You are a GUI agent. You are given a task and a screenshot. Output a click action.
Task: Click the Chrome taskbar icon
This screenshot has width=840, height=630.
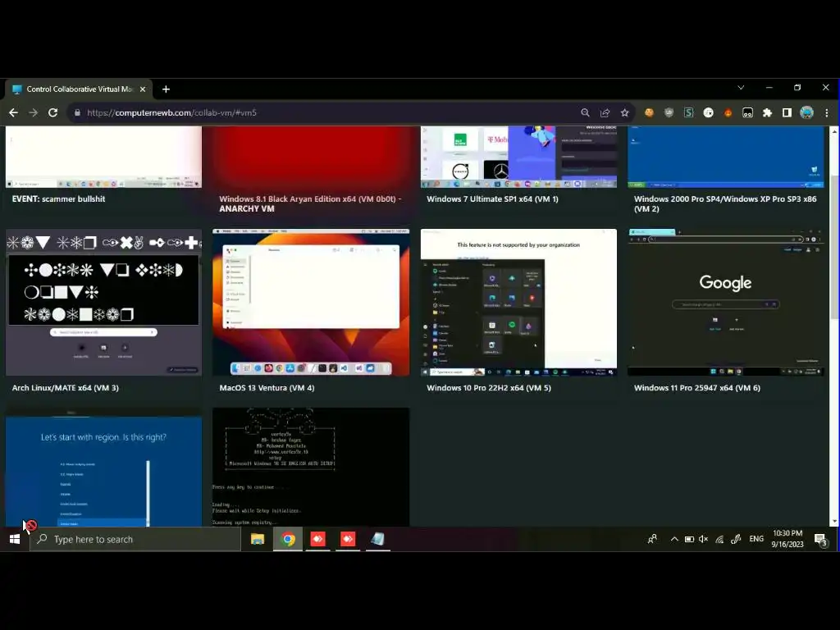[288, 540]
